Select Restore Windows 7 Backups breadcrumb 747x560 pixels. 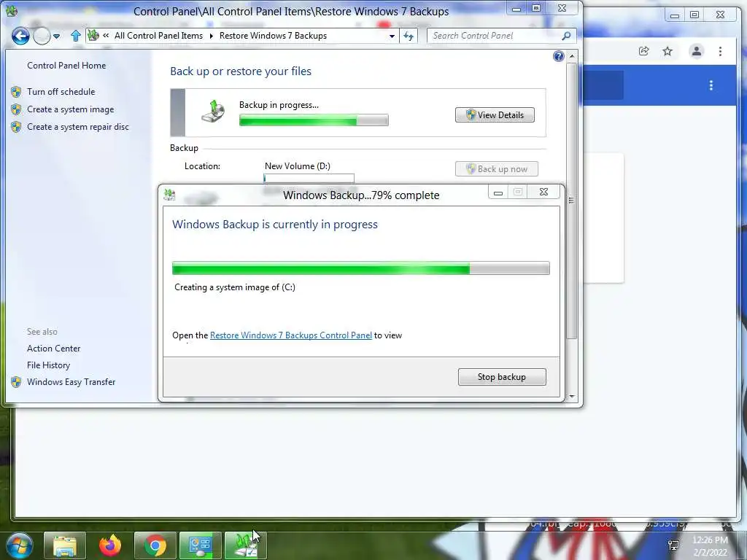(x=273, y=36)
